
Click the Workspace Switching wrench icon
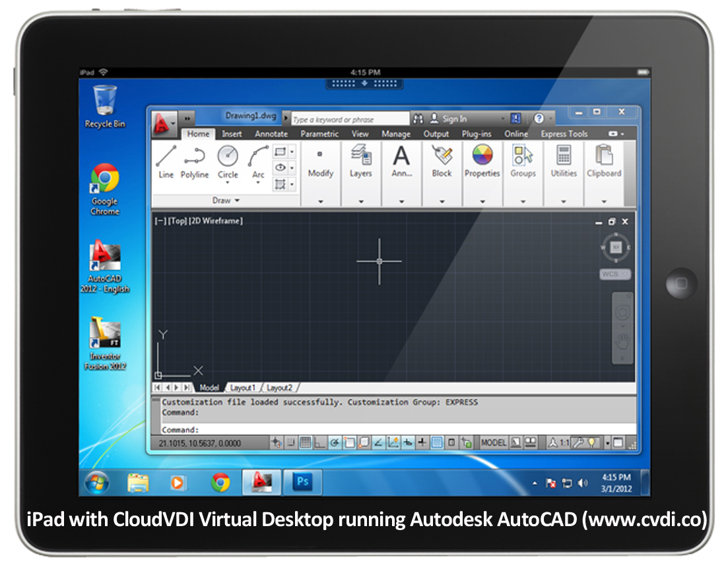(x=578, y=443)
